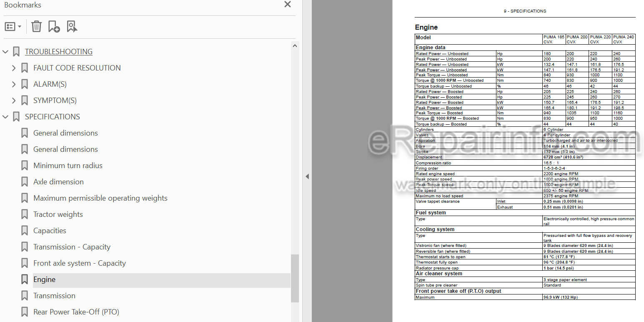This screenshot has width=644, height=322.
Task: Click bookmark icon beside Axle dimension
Action: [25, 182]
